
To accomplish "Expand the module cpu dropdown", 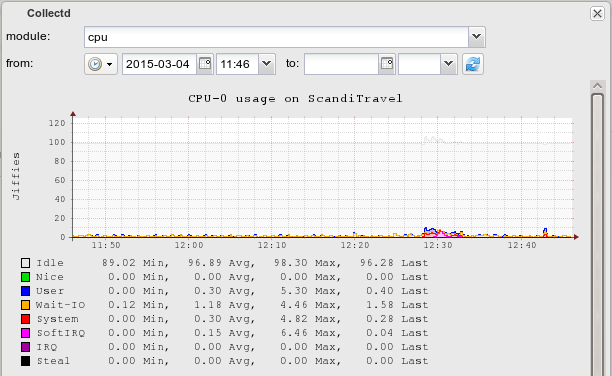I will coord(477,37).
